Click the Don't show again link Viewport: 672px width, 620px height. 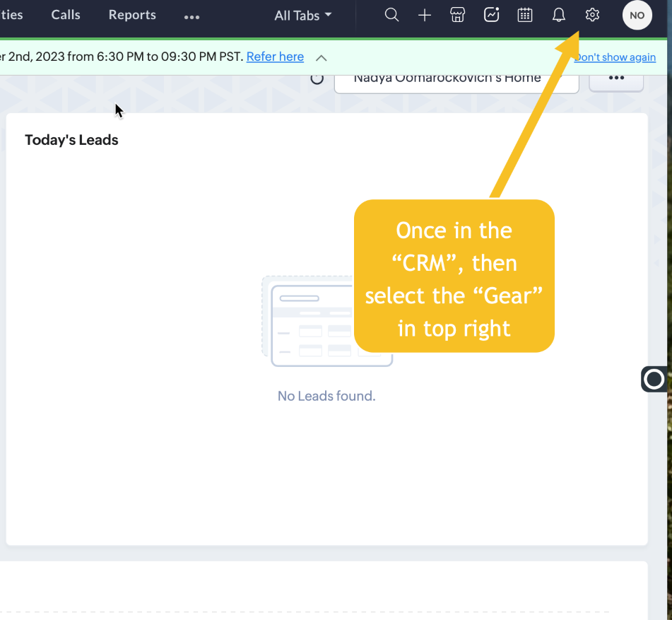615,57
